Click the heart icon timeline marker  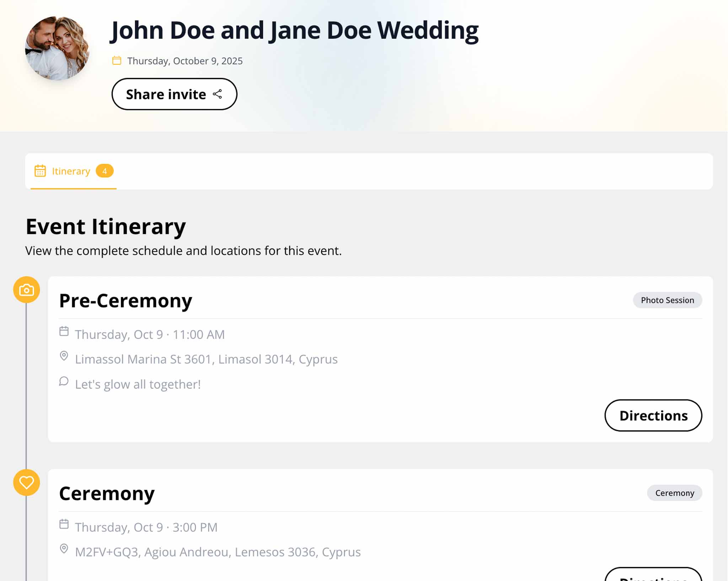click(x=27, y=483)
